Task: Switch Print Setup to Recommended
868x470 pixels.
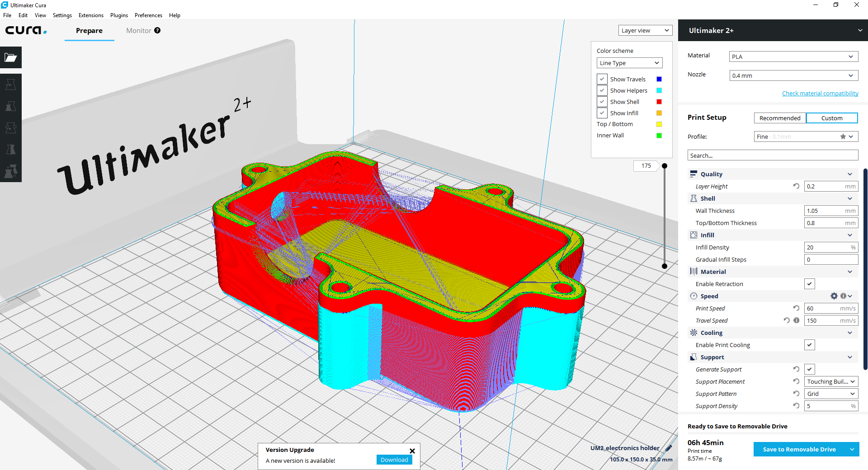Action: point(780,118)
